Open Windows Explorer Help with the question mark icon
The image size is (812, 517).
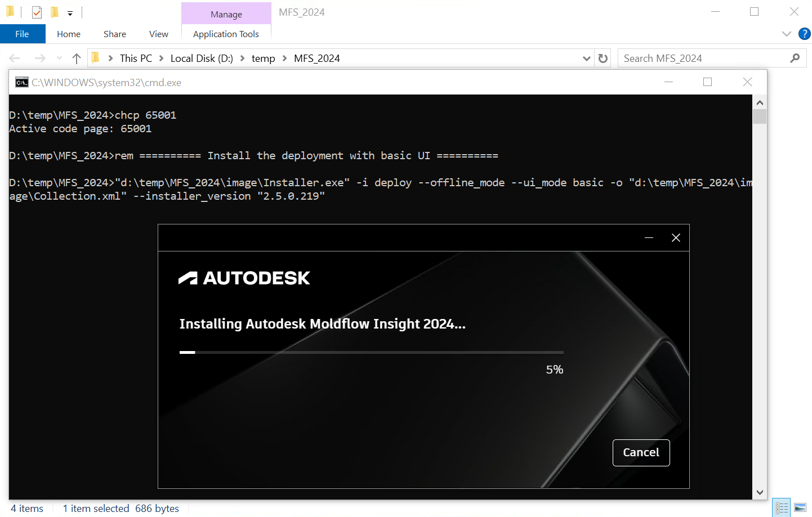[x=804, y=34]
